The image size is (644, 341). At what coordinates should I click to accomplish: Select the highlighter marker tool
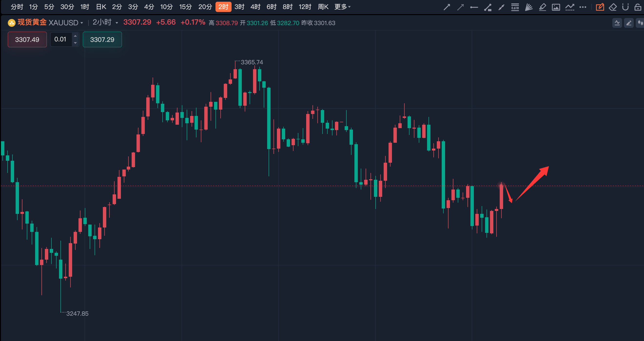(x=542, y=7)
